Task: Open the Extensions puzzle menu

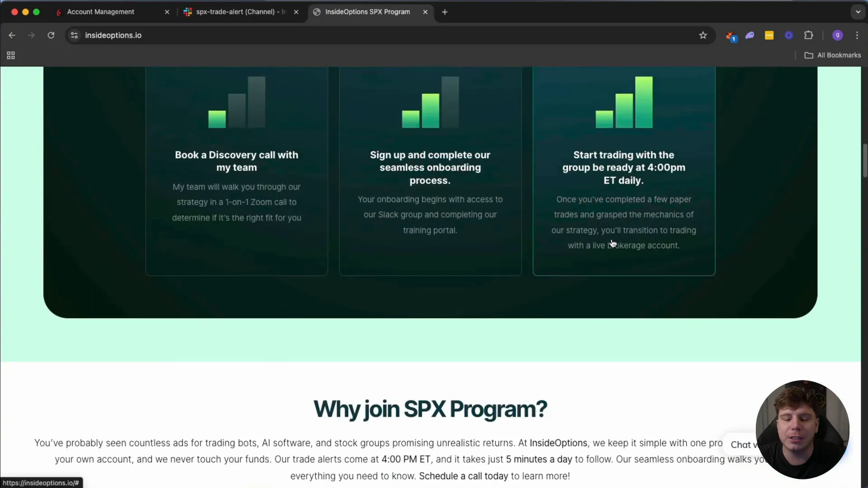Action: click(809, 35)
